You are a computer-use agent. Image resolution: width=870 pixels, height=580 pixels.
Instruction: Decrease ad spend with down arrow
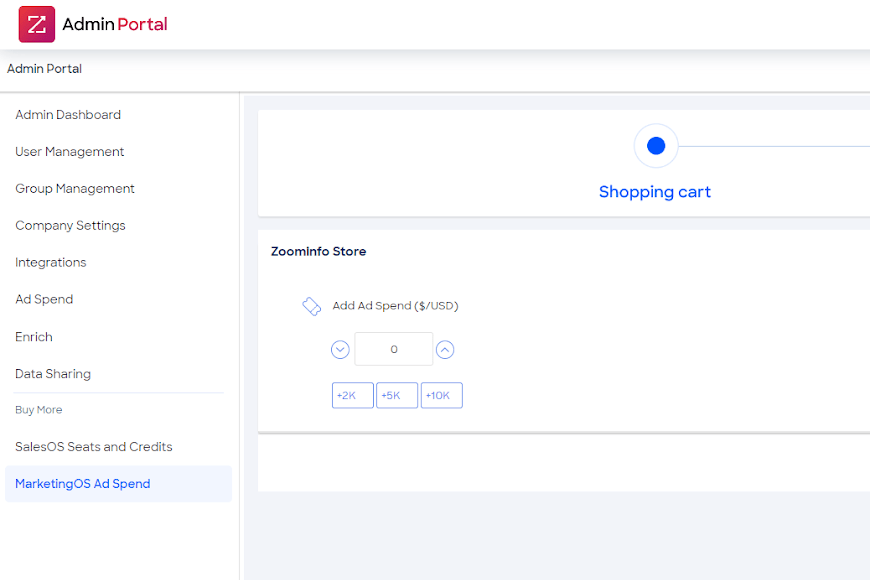pyautogui.click(x=340, y=350)
